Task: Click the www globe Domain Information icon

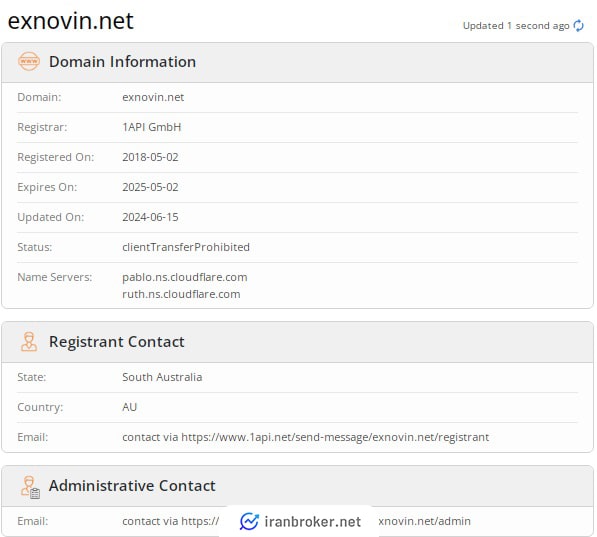Action: coord(29,61)
